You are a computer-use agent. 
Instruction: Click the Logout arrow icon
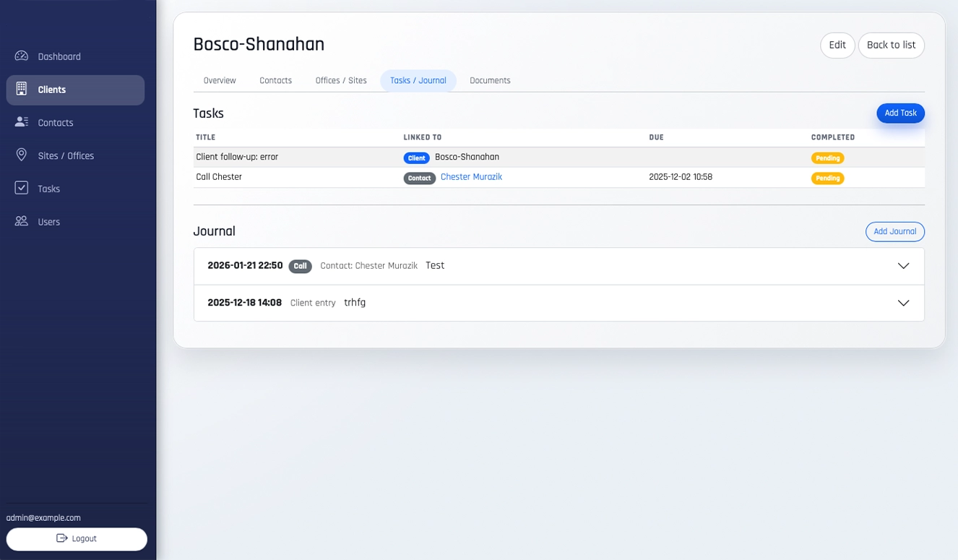62,539
